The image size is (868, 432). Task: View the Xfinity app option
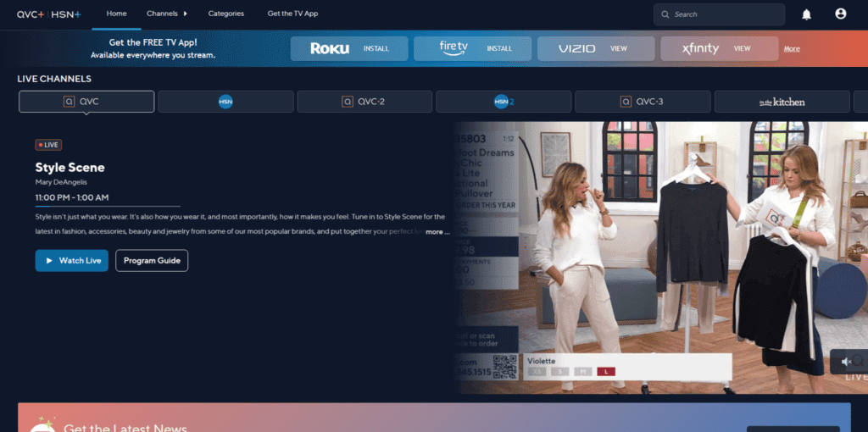tap(719, 48)
